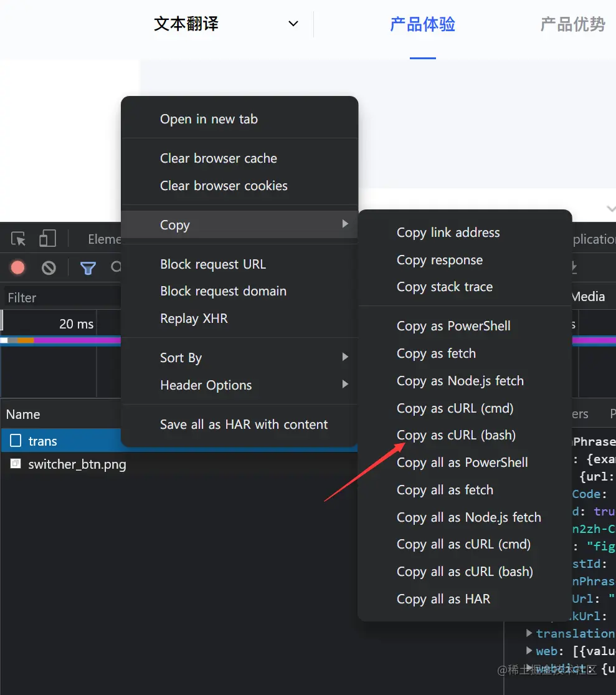Choose Copy all as Node.js fetch
616x695 pixels.
[465, 518]
